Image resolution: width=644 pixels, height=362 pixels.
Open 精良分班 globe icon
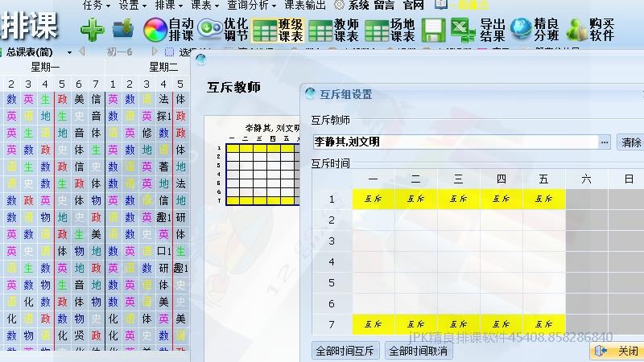click(x=535, y=30)
